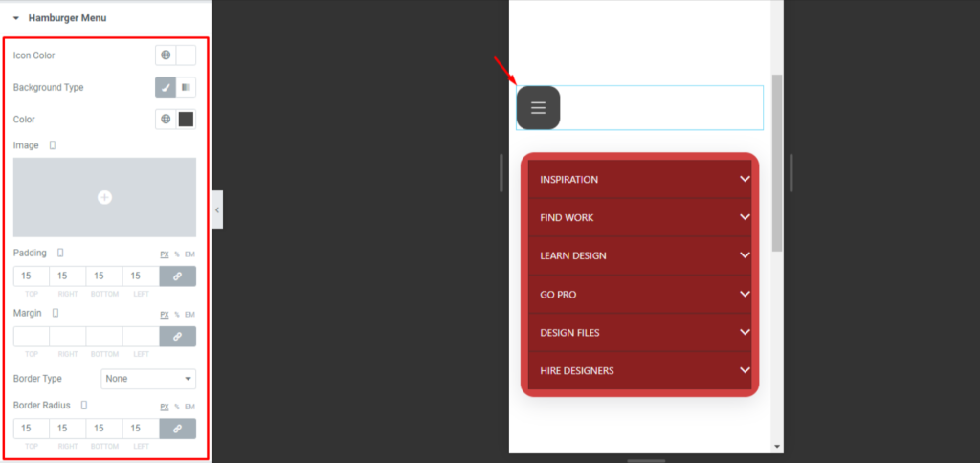The height and width of the screenshot is (463, 980).
Task: Open the hamburger menu icon in preview
Action: (538, 108)
